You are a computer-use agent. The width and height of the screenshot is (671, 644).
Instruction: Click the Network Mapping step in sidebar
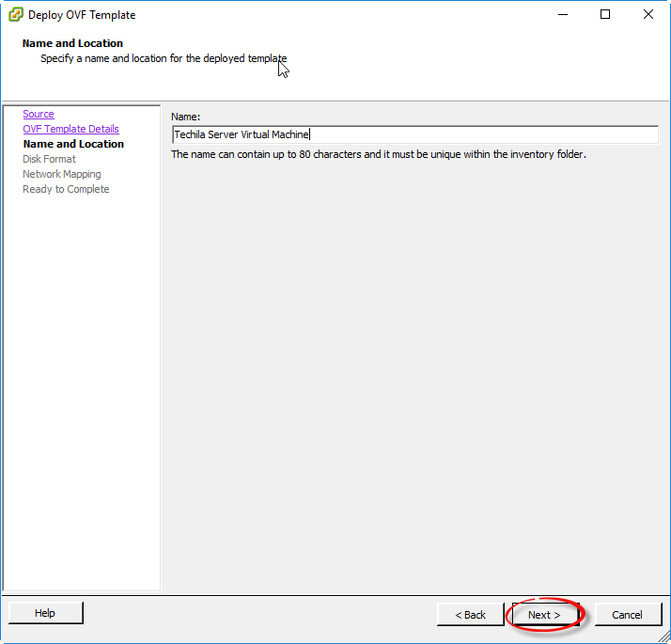tap(61, 174)
